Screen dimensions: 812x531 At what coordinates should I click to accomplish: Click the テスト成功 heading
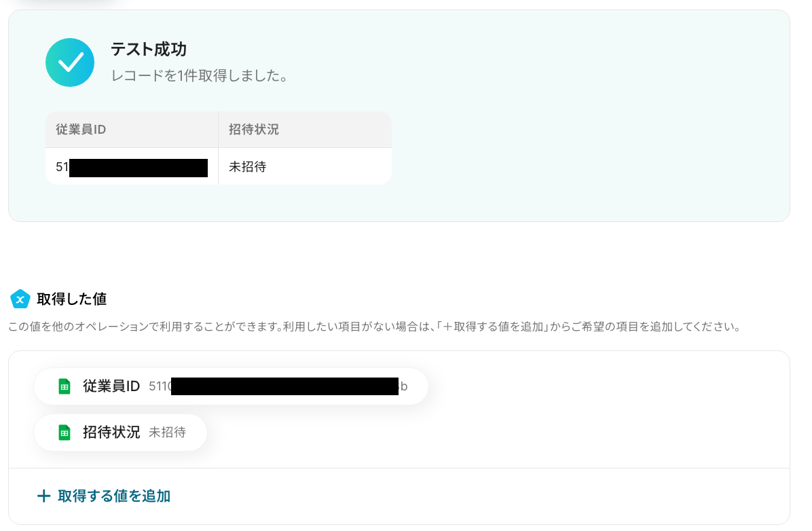click(x=149, y=49)
